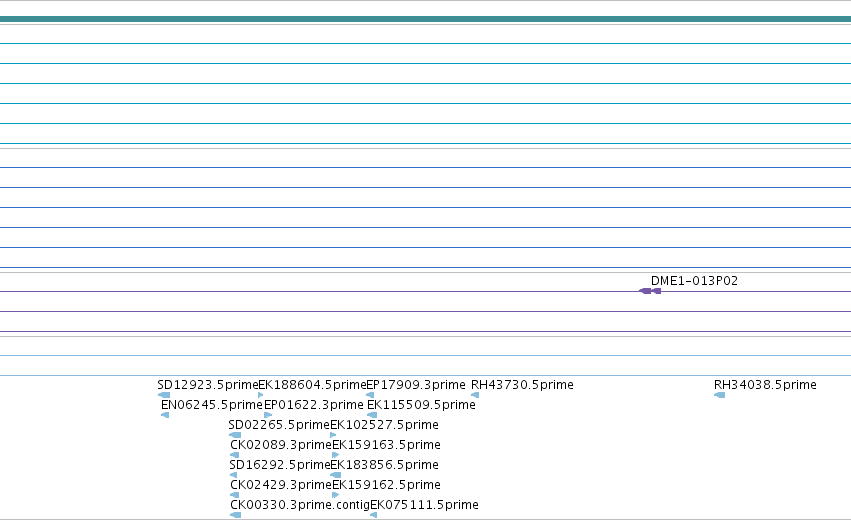The image size is (851, 520).
Task: Click the CK02429.3prime label
Action: point(281,485)
